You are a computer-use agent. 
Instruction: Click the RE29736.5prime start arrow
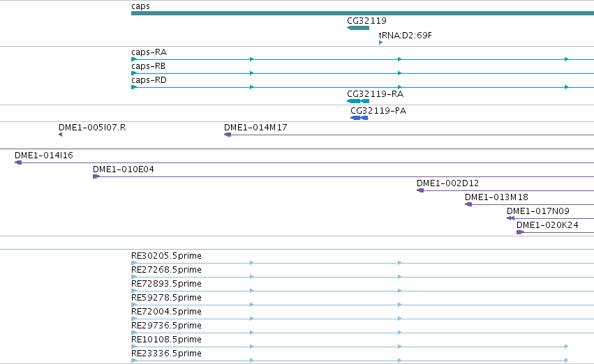tap(134, 333)
